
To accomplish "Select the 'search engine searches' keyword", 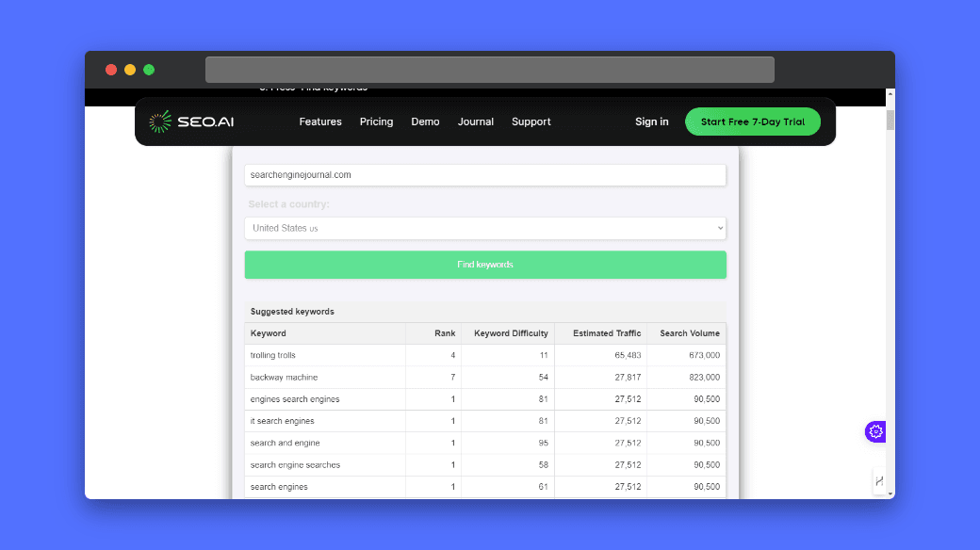I will (295, 465).
